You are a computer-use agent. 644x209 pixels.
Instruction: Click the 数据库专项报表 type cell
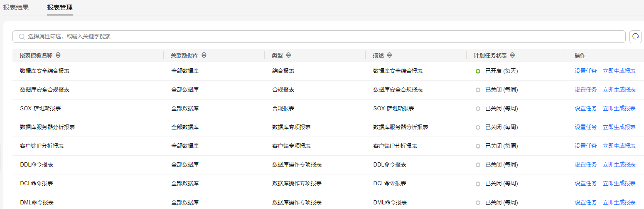pyautogui.click(x=291, y=127)
